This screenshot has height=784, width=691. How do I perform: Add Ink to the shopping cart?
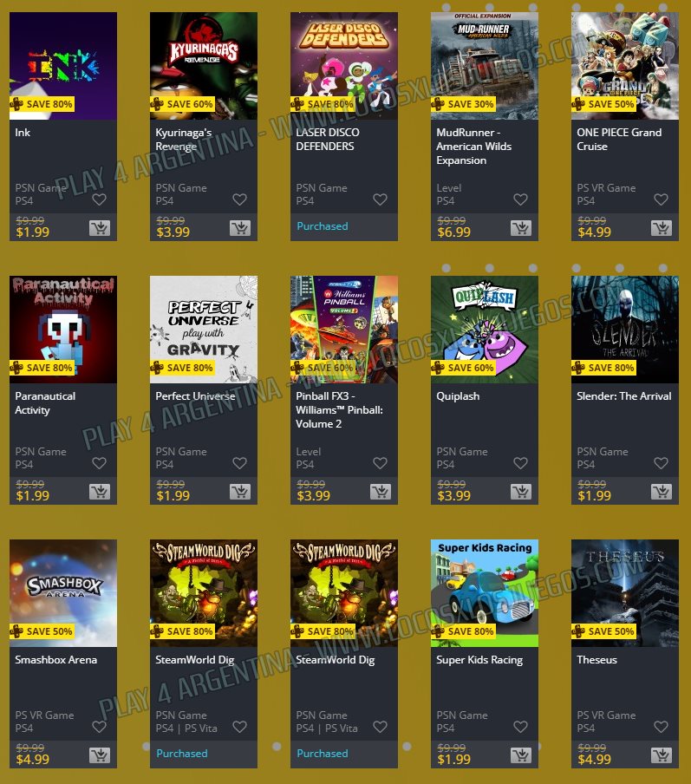click(100, 228)
